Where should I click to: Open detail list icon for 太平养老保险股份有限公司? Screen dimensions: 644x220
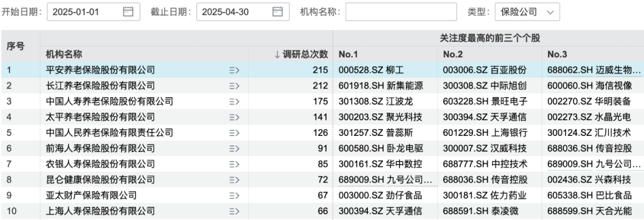(x=234, y=117)
